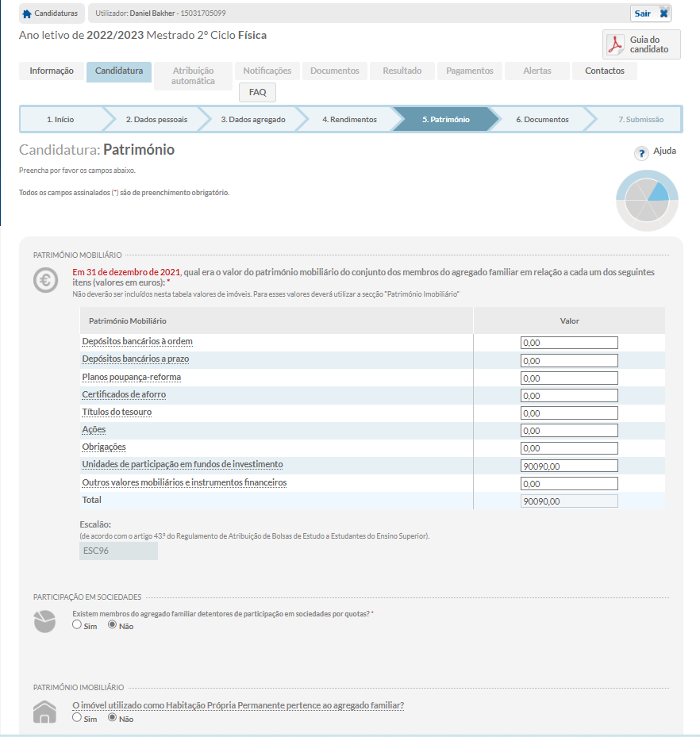
Task: Select Sim for Habitação Própria Permanente
Action: click(x=77, y=717)
